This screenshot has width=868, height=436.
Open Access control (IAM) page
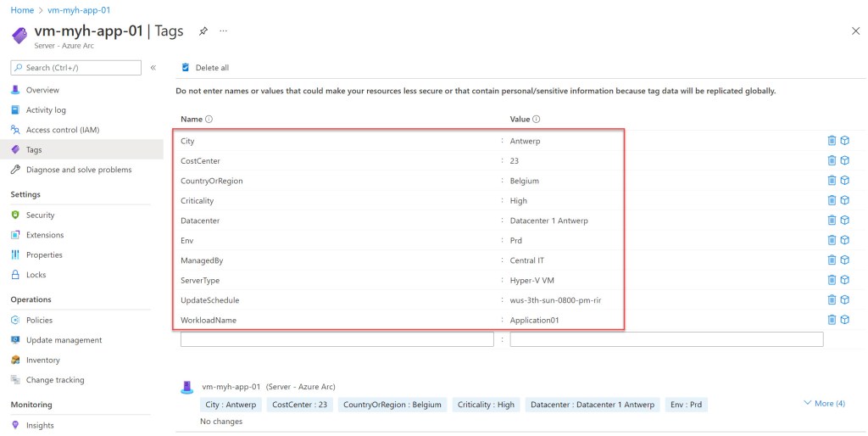62,130
